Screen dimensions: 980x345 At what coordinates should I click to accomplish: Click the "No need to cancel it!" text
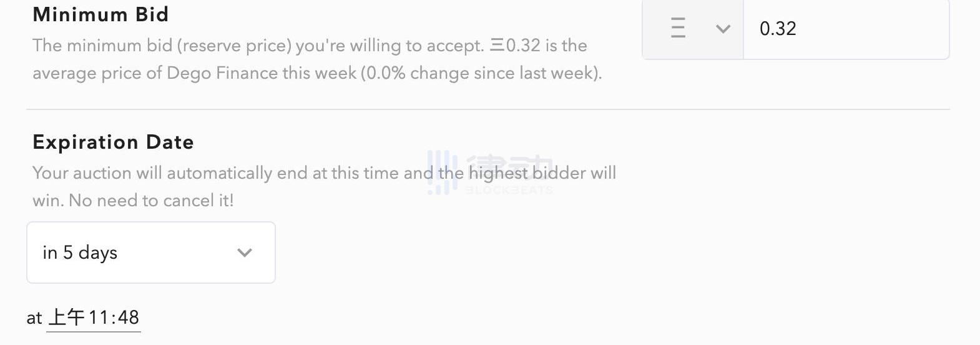click(x=151, y=201)
